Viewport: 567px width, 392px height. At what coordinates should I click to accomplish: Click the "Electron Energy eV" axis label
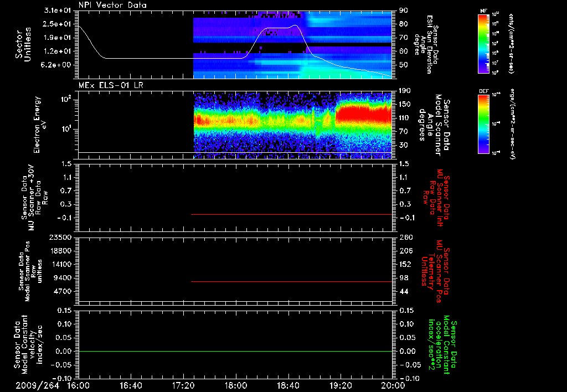39,125
